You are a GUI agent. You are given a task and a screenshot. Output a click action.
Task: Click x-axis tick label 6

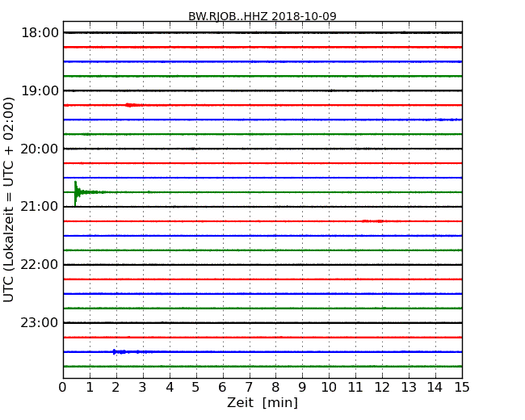(222, 387)
